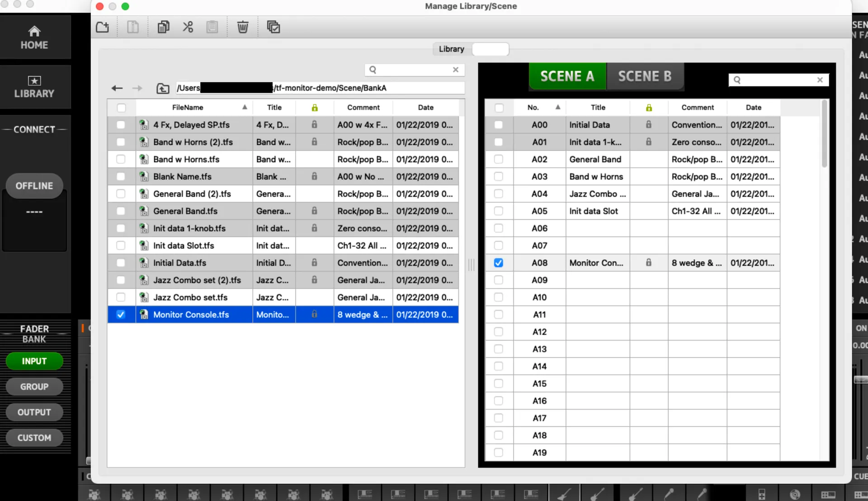Click the OFFLINE connect button

(x=34, y=186)
